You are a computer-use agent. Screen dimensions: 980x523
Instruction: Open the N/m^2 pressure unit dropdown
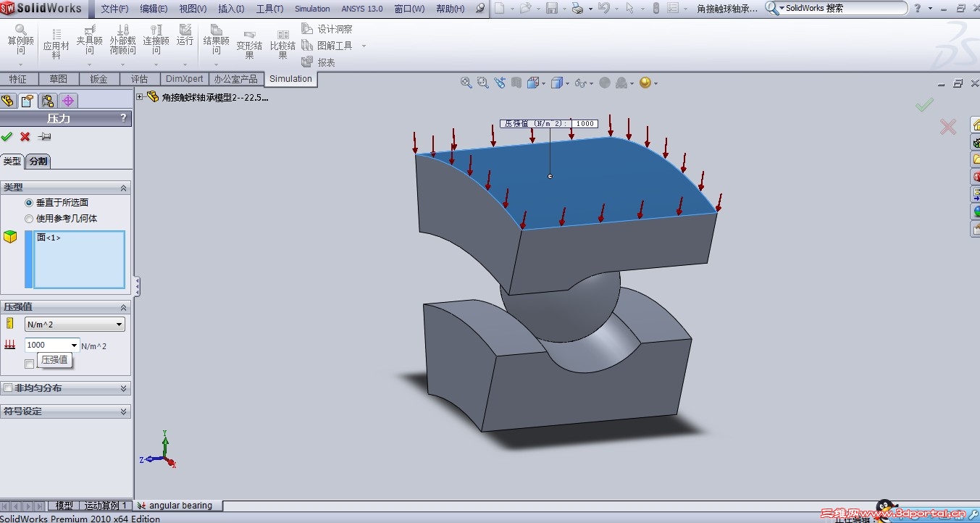[75, 325]
